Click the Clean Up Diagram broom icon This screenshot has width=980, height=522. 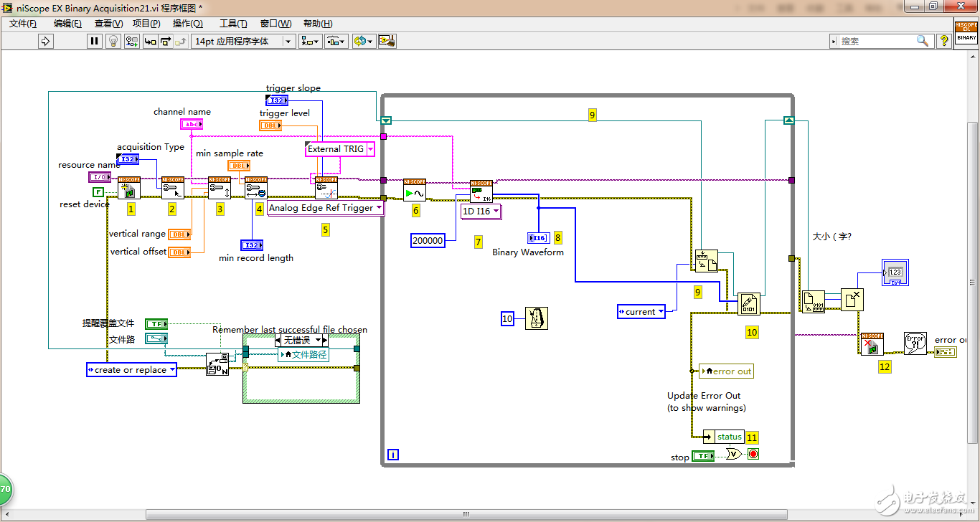tap(387, 42)
